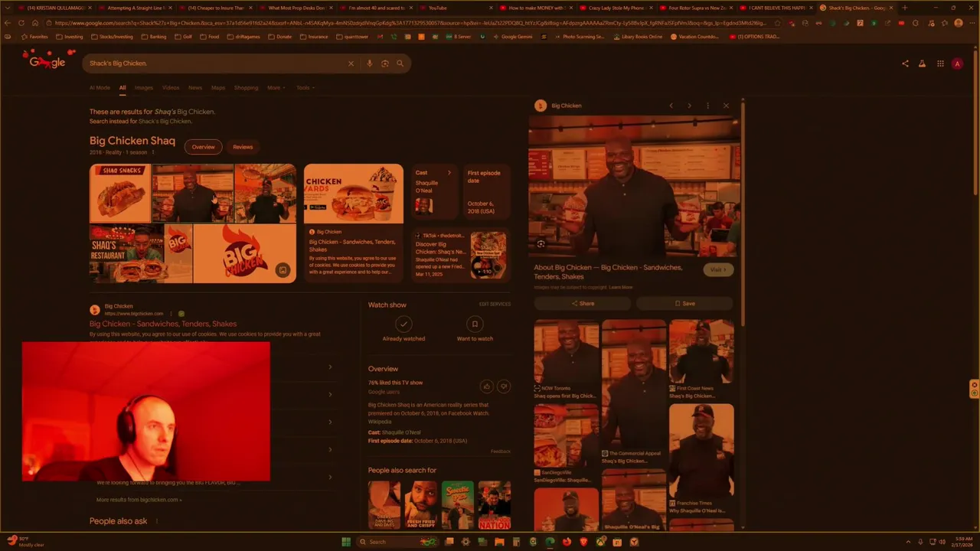Click the share icon beside Search Labs

[x=905, y=64]
